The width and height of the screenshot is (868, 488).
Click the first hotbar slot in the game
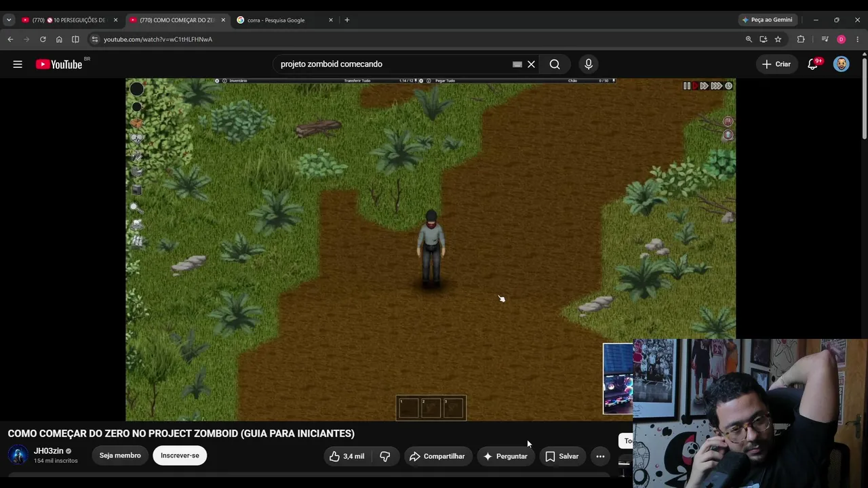click(408, 408)
